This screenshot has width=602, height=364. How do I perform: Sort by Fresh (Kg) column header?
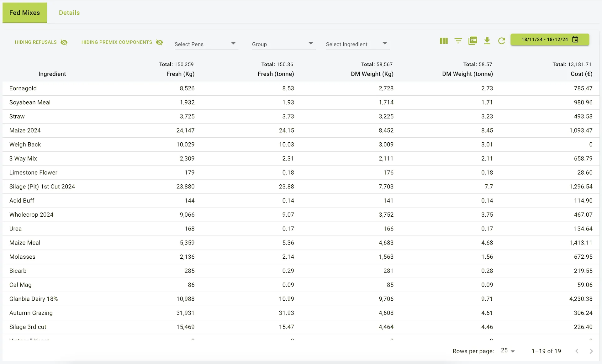point(180,74)
